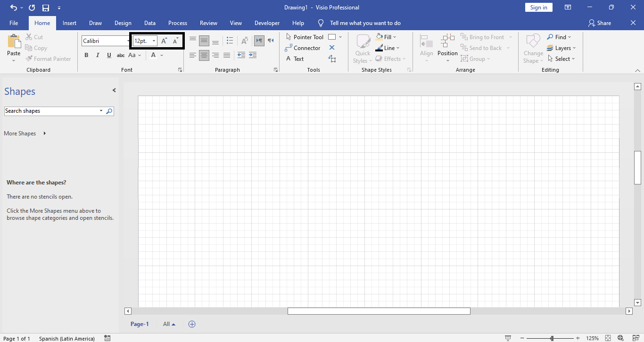
Task: Select the Text tool
Action: (x=295, y=59)
